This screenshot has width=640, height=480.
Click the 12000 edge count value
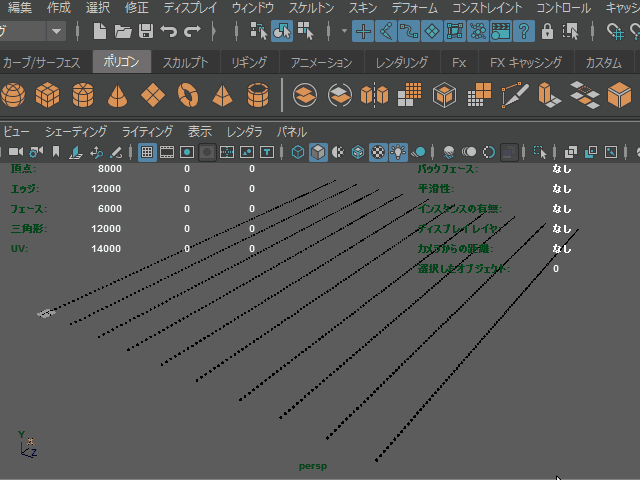[x=106, y=189]
